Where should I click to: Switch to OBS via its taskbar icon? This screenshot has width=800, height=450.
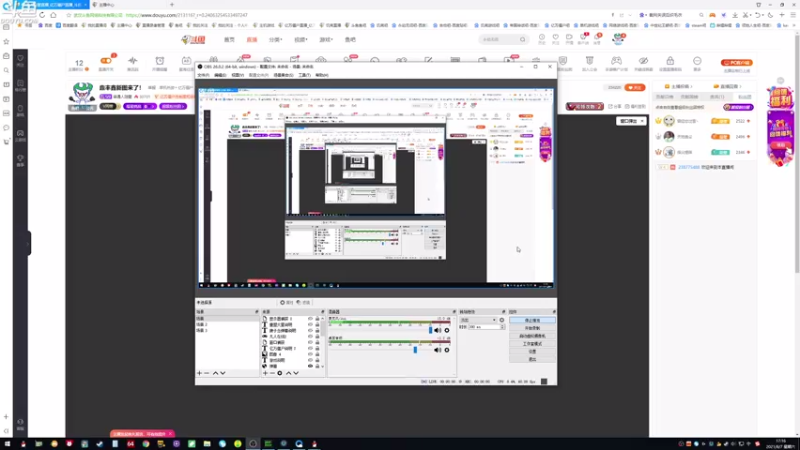(x=253, y=444)
